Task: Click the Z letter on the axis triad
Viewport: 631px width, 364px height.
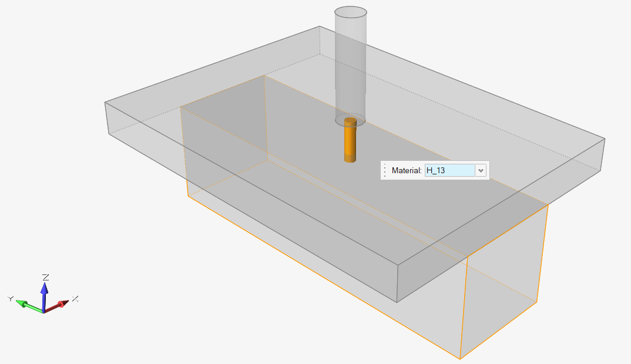Action: click(x=45, y=276)
